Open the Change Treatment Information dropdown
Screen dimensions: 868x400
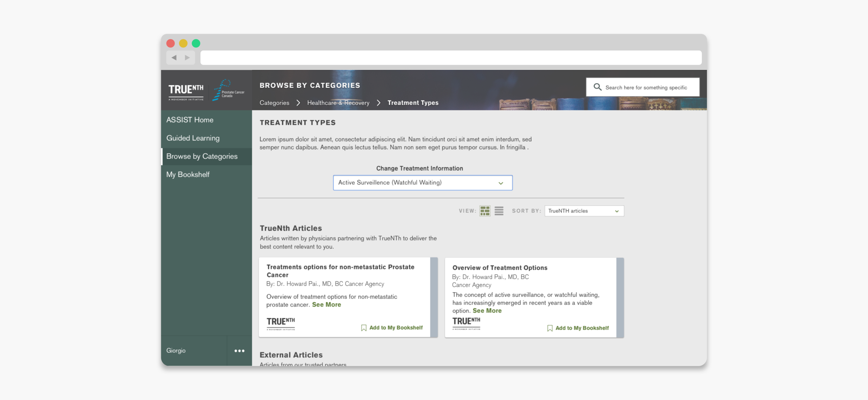pos(423,183)
